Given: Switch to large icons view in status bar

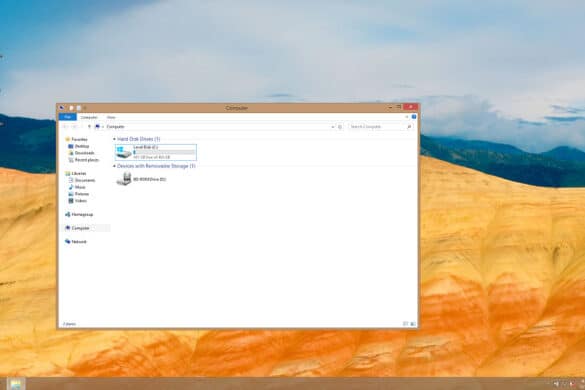Looking at the screenshot, I should (x=413, y=324).
